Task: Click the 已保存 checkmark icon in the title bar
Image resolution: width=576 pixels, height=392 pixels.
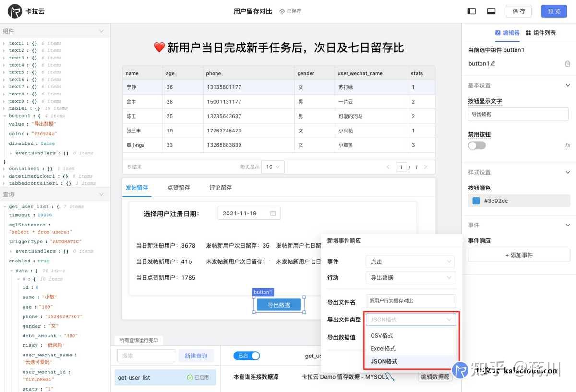Action: coord(282,11)
